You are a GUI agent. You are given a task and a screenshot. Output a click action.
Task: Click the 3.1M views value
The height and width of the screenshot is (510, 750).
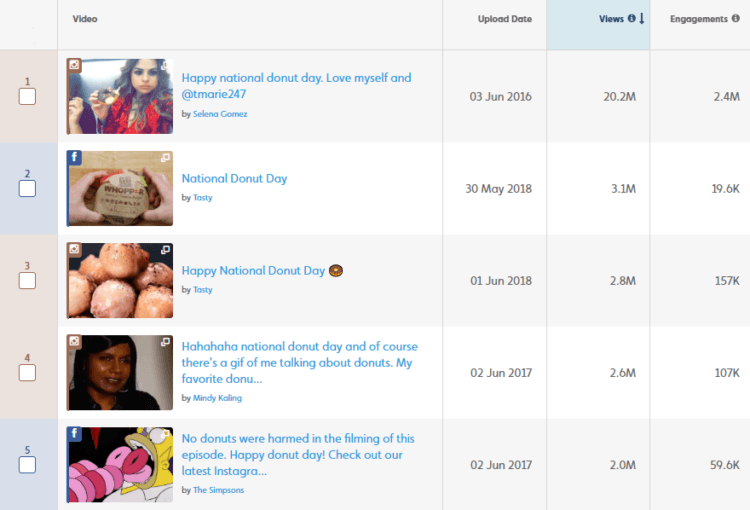pos(623,189)
